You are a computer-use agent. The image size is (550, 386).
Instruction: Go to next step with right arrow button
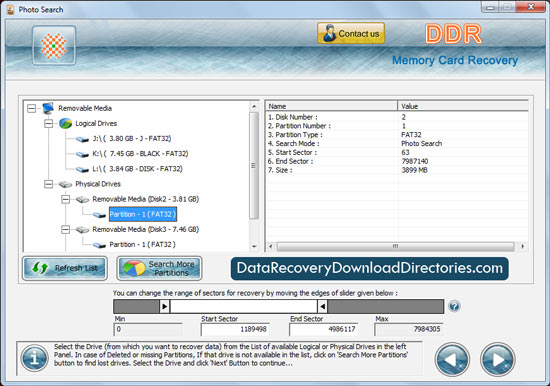[x=497, y=359]
